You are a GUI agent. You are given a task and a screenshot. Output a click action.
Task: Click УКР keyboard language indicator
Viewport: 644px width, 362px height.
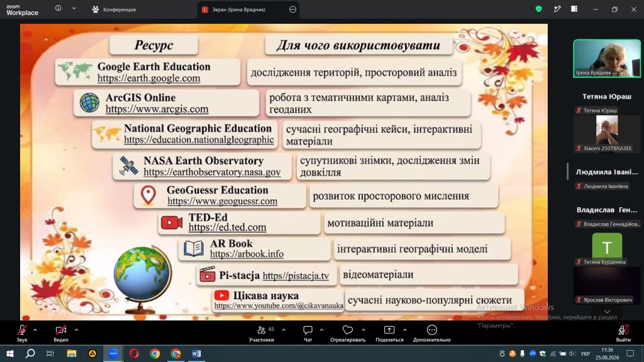(586, 353)
